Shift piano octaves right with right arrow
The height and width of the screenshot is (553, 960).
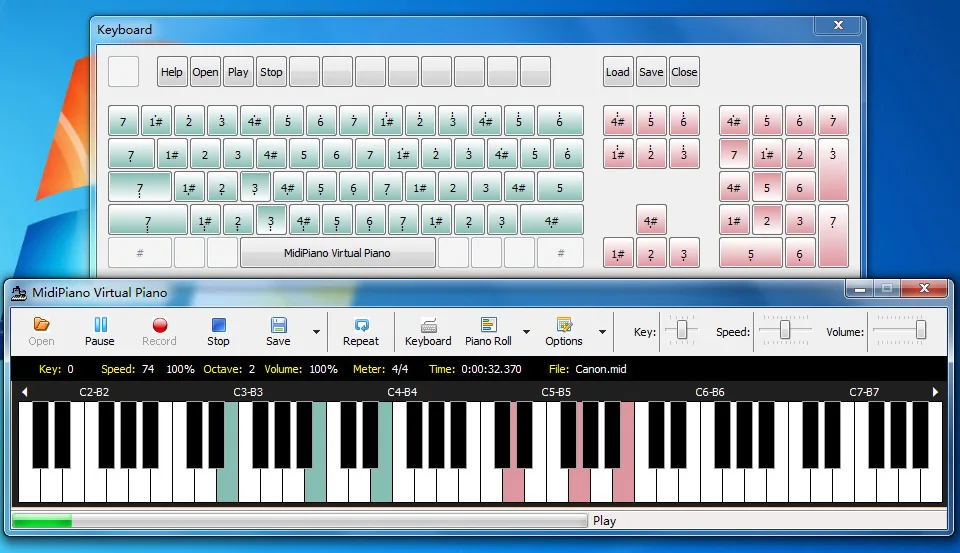935,392
